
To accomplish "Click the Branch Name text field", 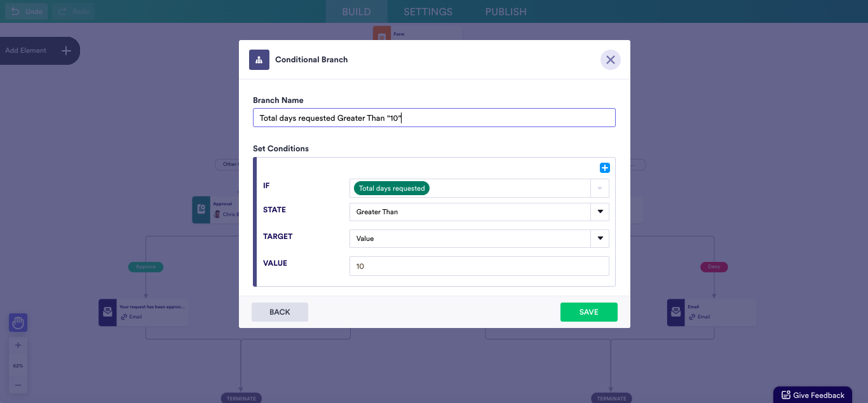I will [x=434, y=118].
